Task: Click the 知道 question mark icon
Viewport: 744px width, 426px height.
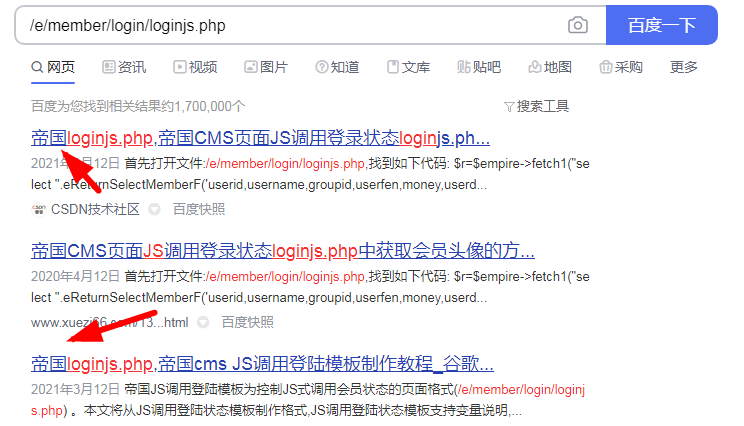Action: point(322,67)
